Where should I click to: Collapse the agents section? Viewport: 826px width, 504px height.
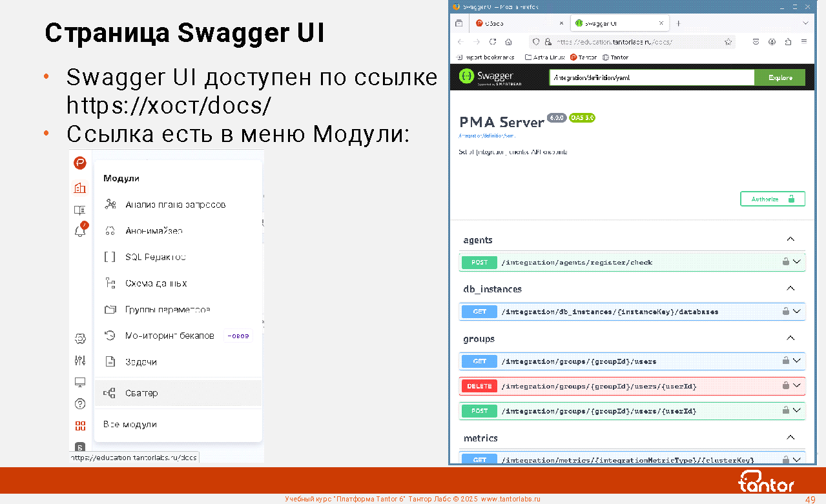coord(790,239)
